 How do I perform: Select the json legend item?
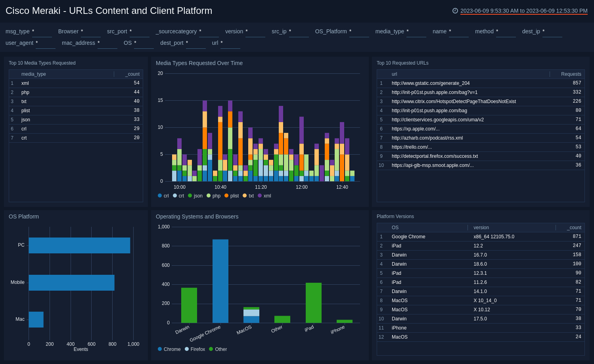coord(195,196)
